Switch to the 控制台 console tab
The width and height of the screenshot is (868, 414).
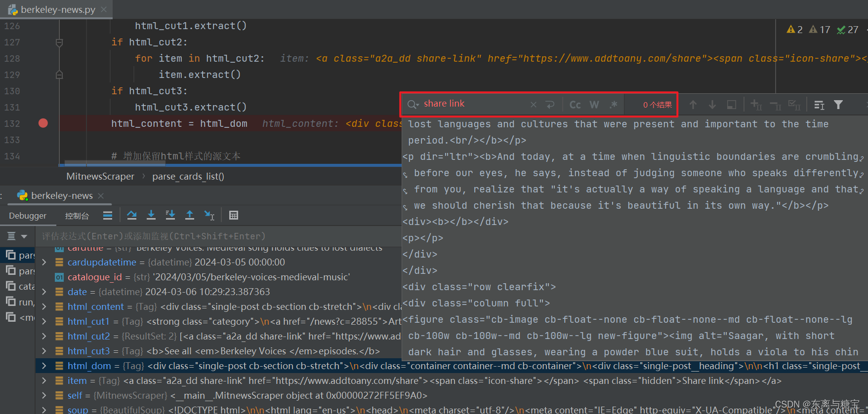(77, 216)
